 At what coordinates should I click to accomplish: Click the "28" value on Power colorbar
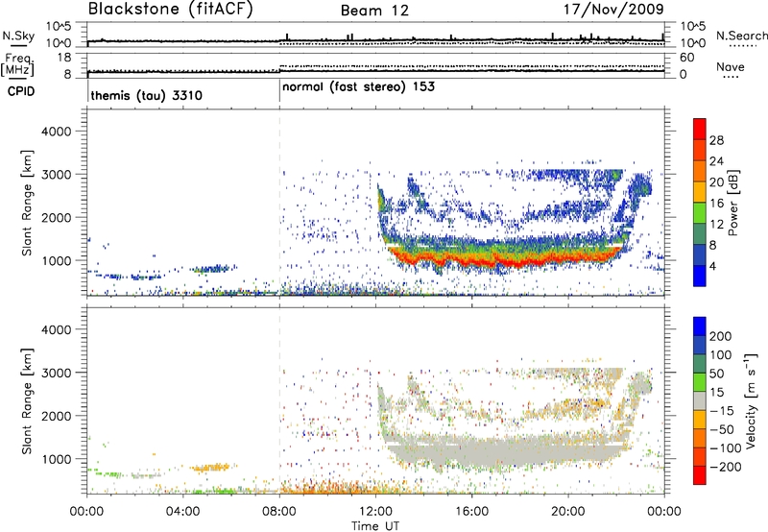(716, 140)
